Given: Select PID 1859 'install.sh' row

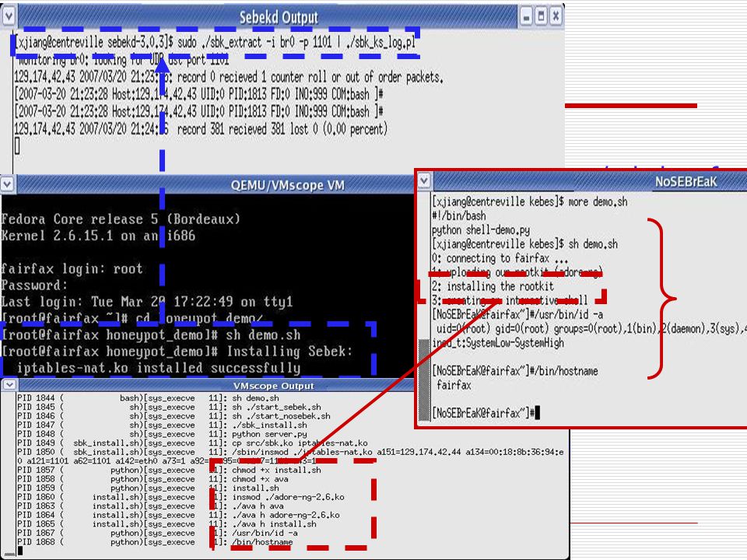Looking at the screenshot, I should tap(148, 488).
